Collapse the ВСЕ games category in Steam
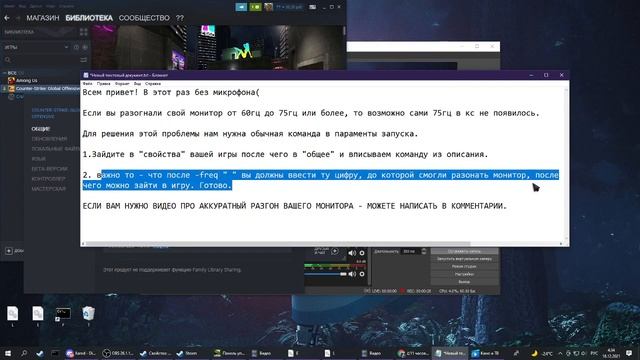This screenshot has width=640, height=360. tap(4, 73)
